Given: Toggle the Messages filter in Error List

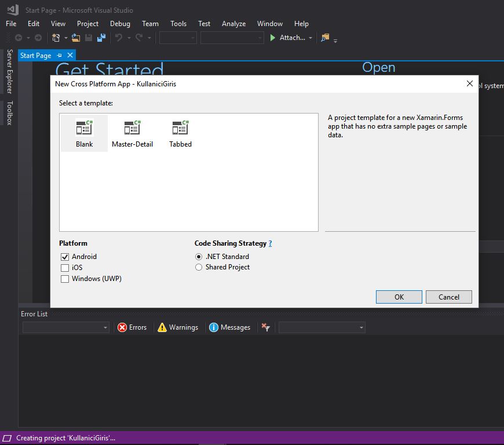Looking at the screenshot, I should pos(230,327).
